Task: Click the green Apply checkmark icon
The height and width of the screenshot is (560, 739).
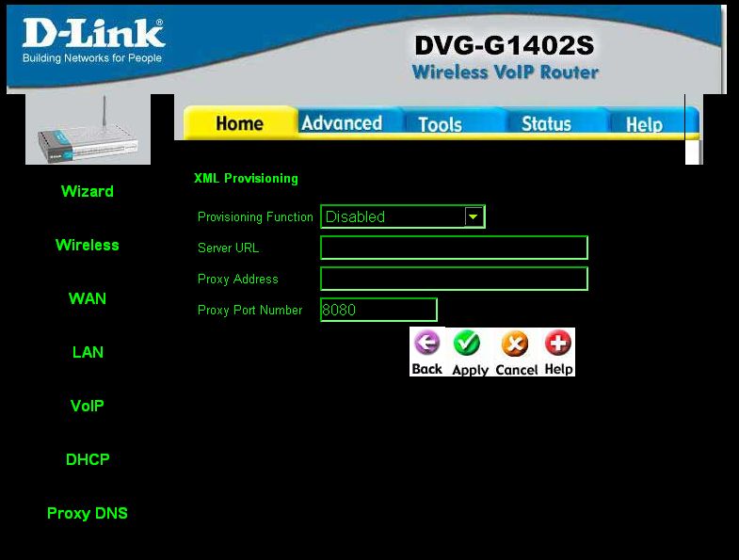Action: tap(467, 344)
